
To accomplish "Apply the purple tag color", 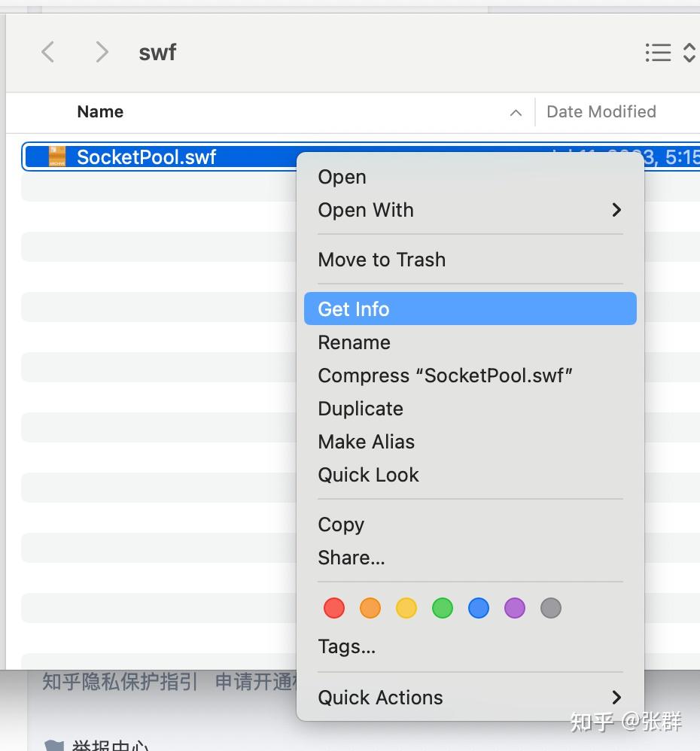I will point(514,608).
